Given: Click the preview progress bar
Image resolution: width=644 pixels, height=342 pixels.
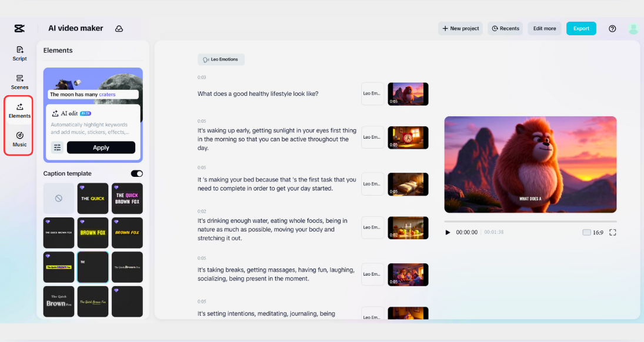Looking at the screenshot, I should click(x=530, y=222).
